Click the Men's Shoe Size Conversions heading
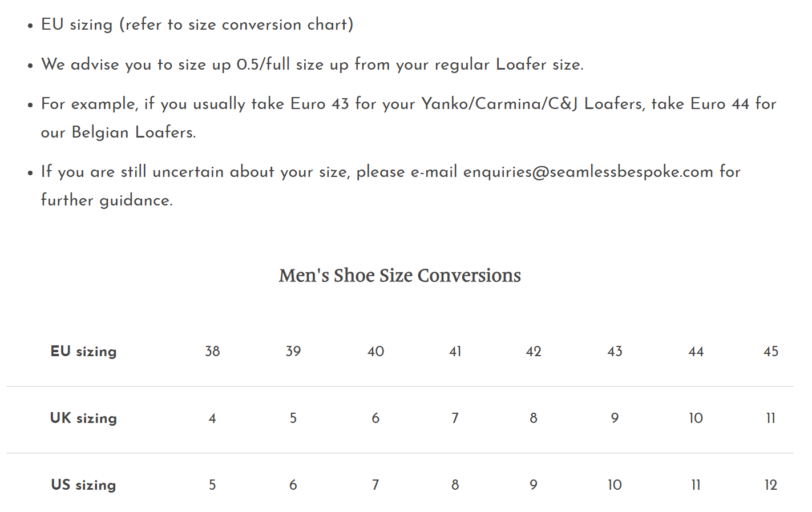 click(399, 276)
